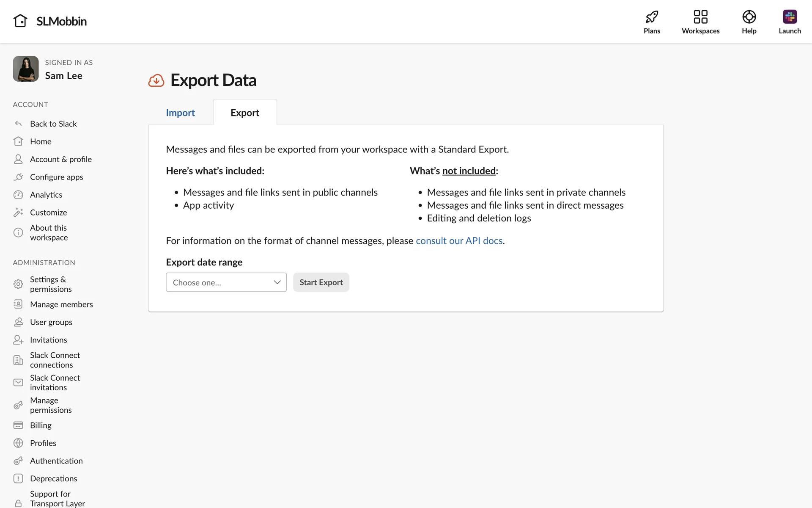Screen dimensions: 812x508
Task: Click the Back to Slack arrow icon
Action: click(18, 124)
